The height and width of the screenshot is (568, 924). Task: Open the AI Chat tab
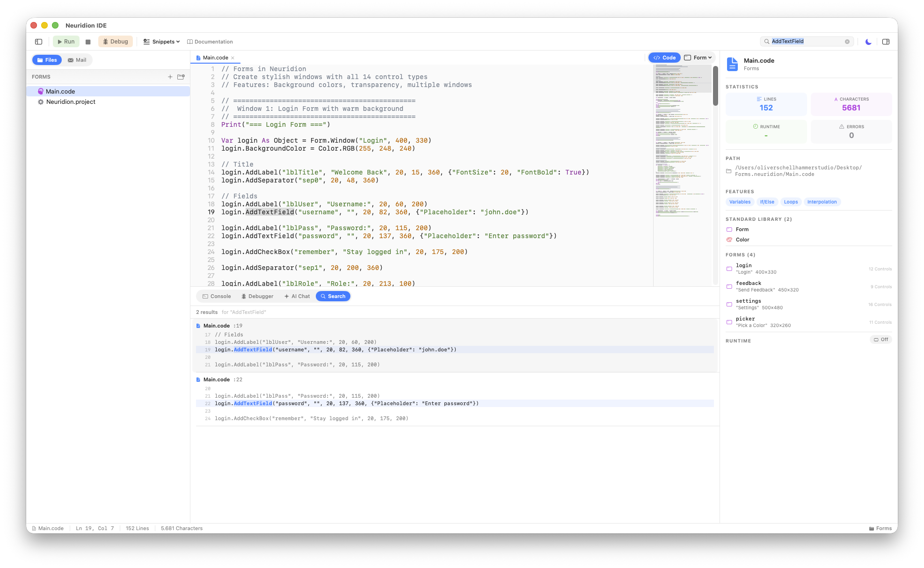coord(297,296)
